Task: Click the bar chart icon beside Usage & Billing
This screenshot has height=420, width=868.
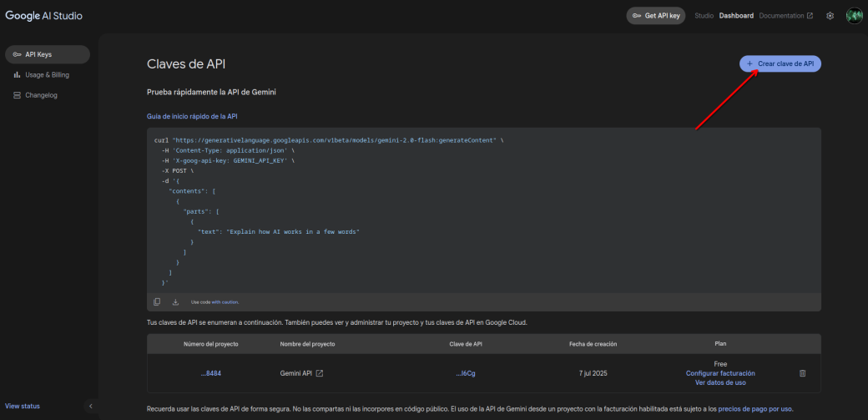Action: point(17,75)
